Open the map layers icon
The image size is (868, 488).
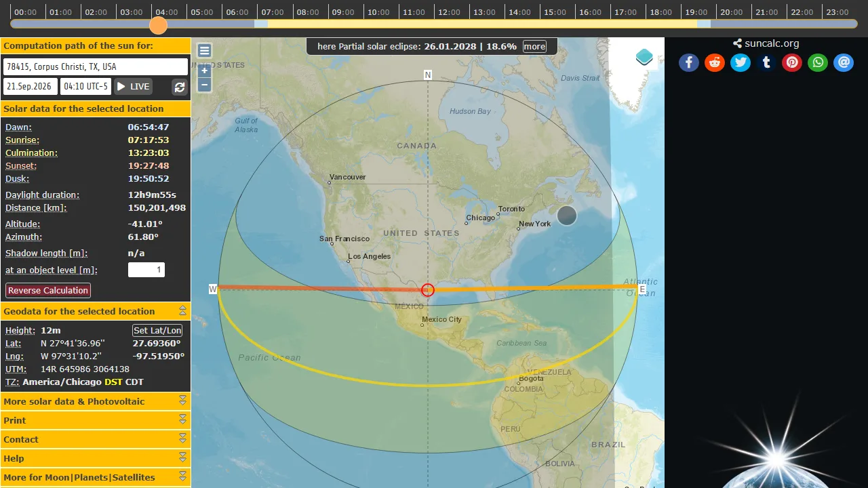click(644, 58)
